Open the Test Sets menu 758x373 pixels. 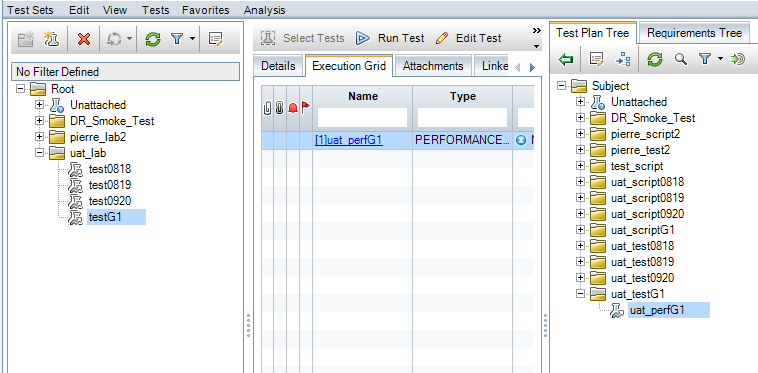tap(31, 10)
